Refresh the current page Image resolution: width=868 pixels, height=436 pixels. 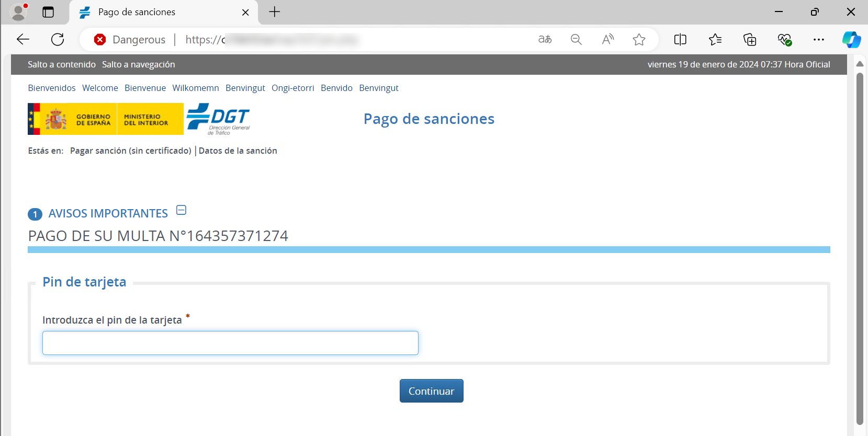tap(58, 40)
